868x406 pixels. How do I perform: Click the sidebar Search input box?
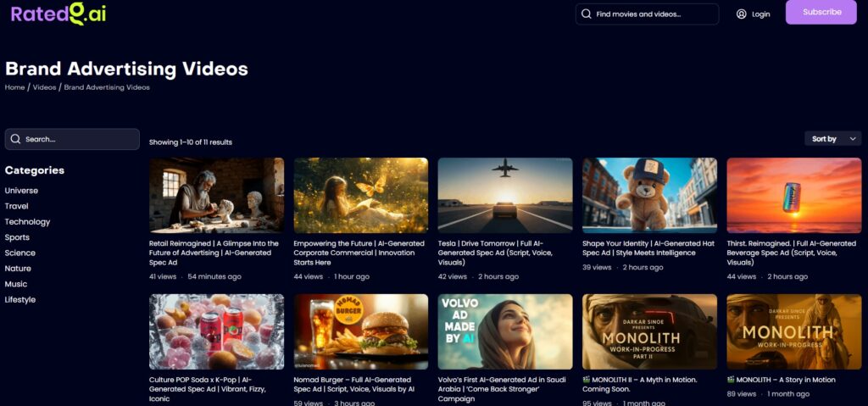coord(78,139)
